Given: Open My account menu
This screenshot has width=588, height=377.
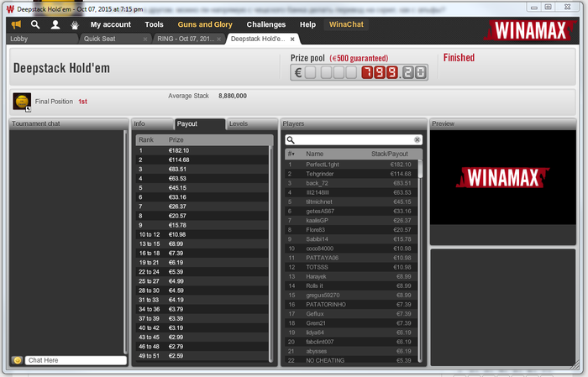Looking at the screenshot, I should 111,24.
